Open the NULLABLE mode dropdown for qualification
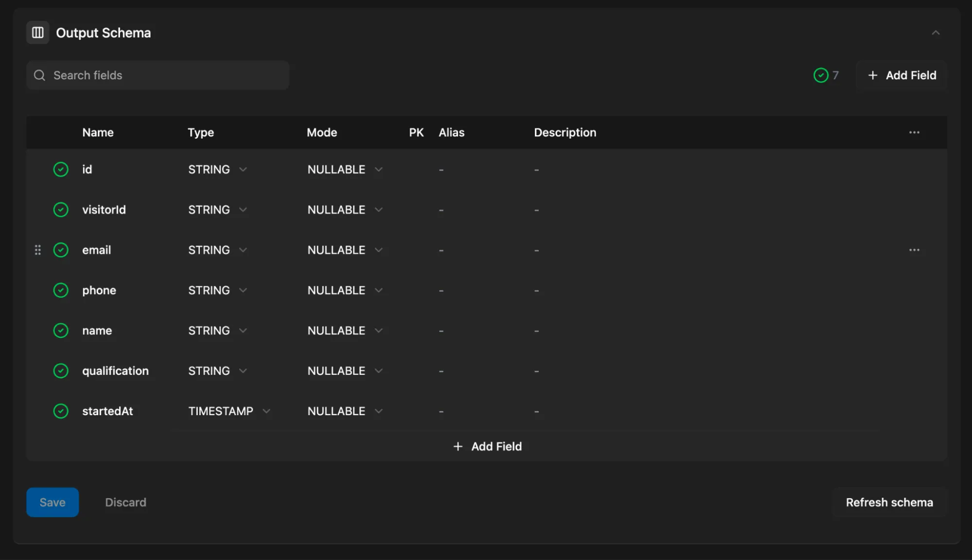Image resolution: width=972 pixels, height=560 pixels. 345,370
